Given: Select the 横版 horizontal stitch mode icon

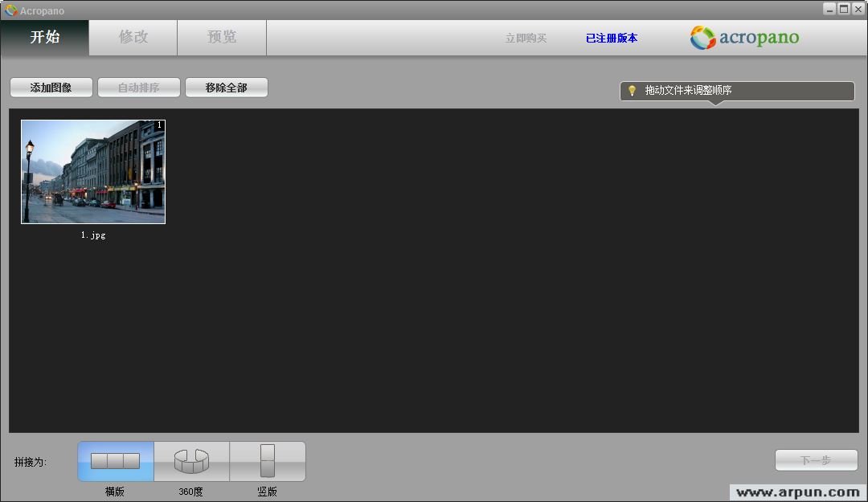Looking at the screenshot, I should [114, 461].
